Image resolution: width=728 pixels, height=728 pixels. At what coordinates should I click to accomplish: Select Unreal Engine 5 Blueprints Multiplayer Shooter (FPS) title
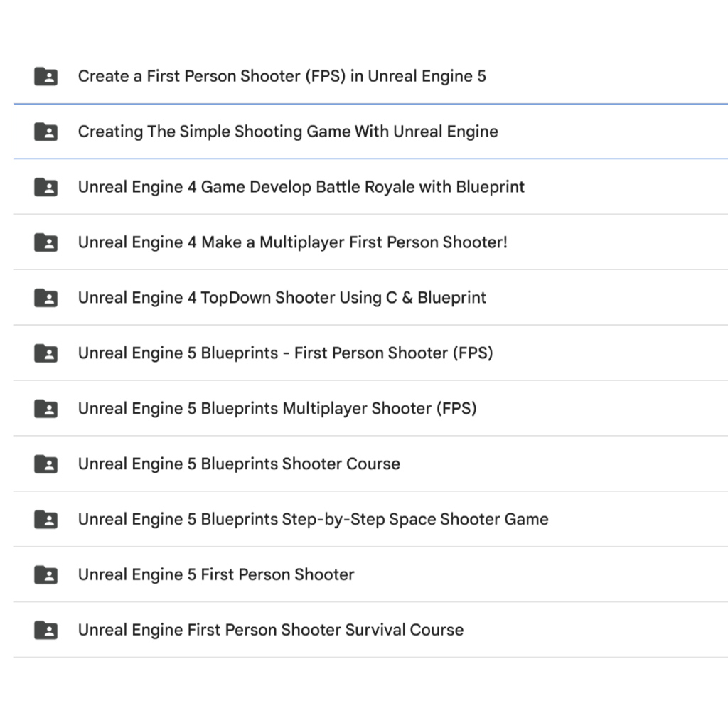pos(277,408)
